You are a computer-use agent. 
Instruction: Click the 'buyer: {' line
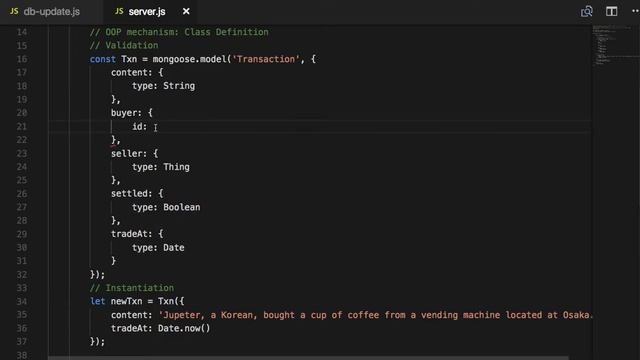point(132,113)
